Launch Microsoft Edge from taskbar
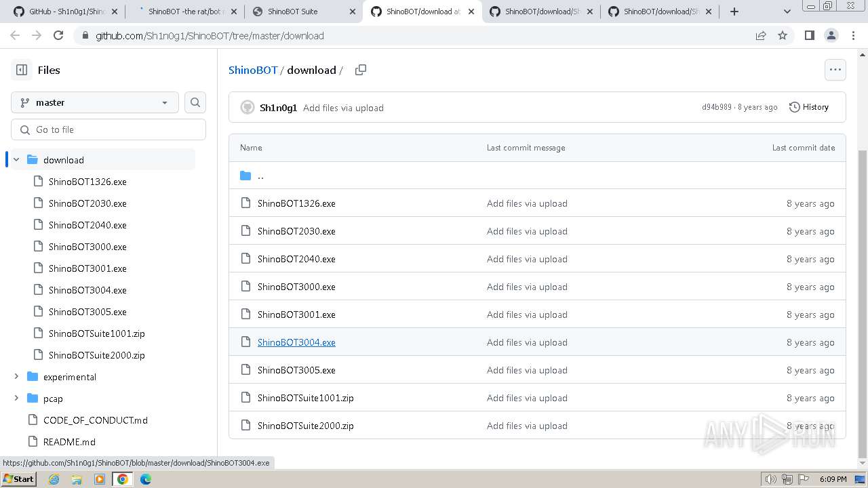Screen dimensions: 868x488 pos(146,479)
